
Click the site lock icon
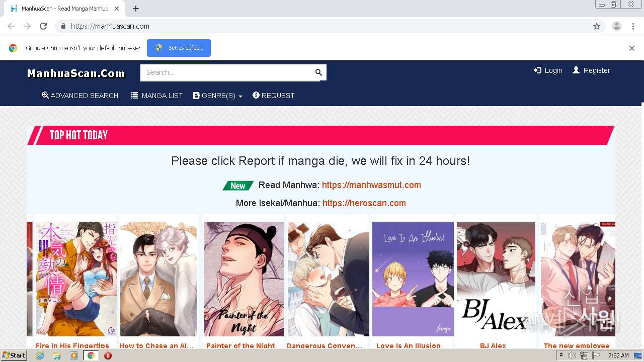point(63,26)
